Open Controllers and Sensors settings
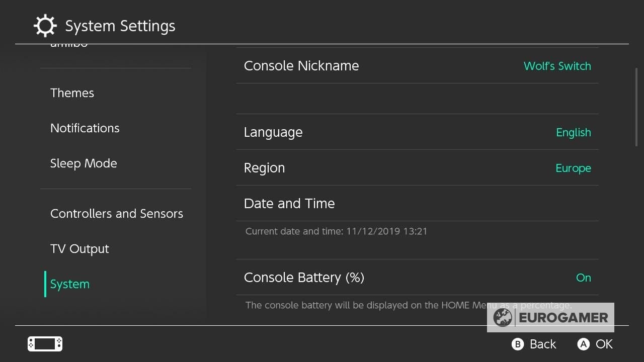This screenshot has height=362, width=644. click(x=117, y=214)
